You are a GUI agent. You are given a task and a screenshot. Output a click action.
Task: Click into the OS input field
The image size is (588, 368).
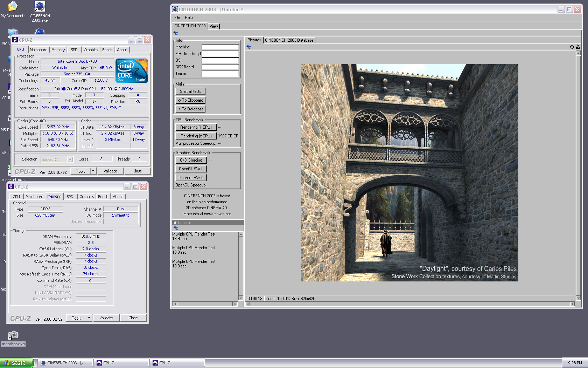[x=220, y=60]
